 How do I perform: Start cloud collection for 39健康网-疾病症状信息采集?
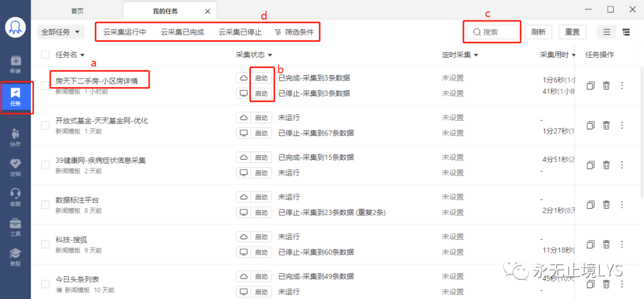click(x=261, y=157)
